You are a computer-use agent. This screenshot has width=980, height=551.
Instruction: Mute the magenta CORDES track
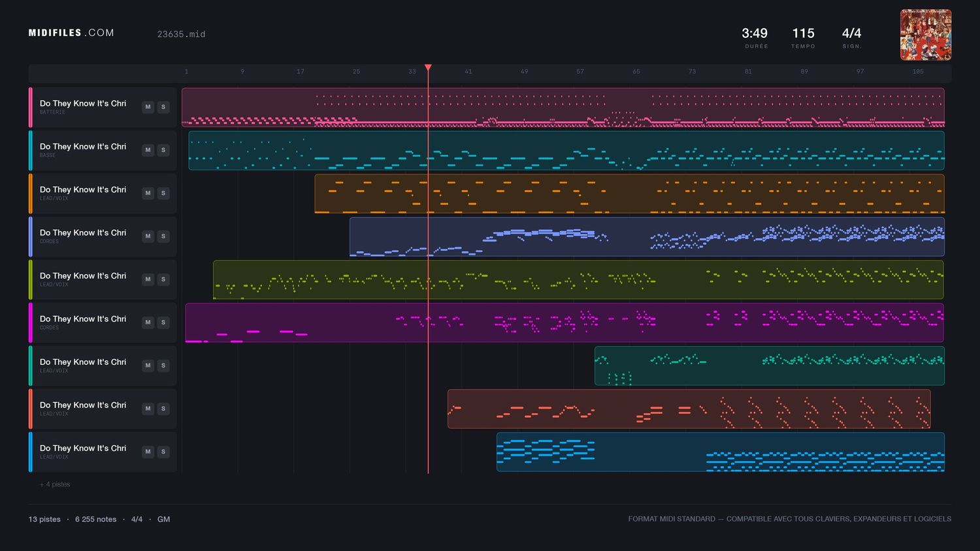click(x=148, y=323)
